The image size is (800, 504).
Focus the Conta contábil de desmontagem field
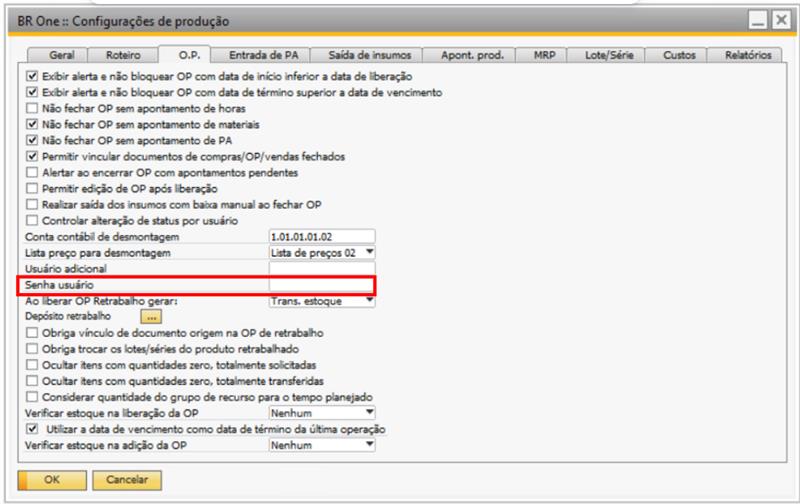click(321, 236)
